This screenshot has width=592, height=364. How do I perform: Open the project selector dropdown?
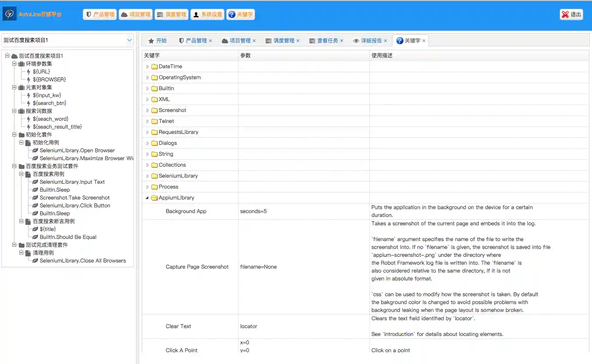(129, 40)
